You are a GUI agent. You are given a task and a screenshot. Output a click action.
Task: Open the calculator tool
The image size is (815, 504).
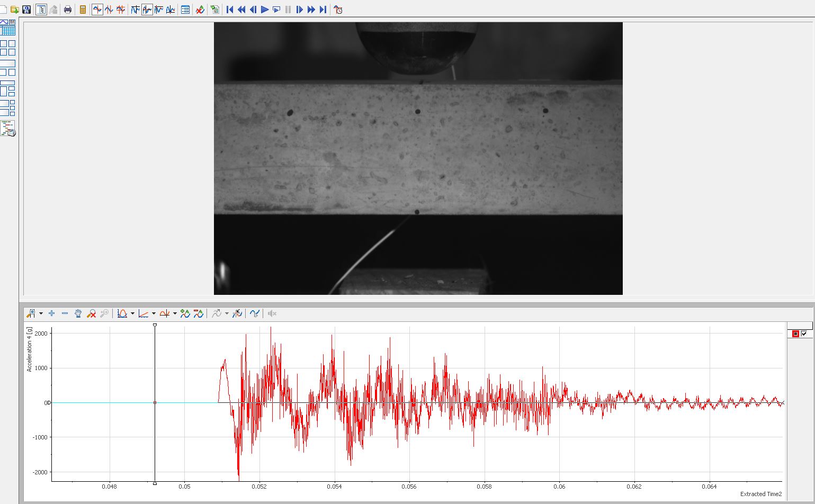(83, 10)
